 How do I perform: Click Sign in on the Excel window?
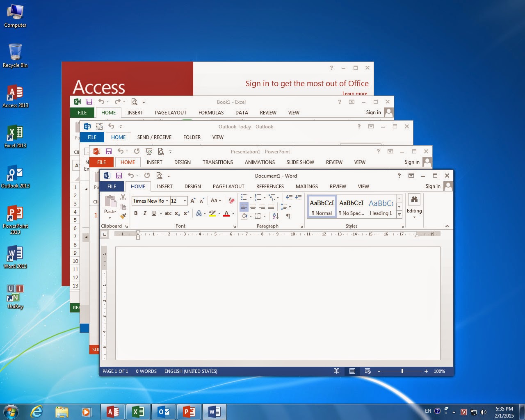373,112
